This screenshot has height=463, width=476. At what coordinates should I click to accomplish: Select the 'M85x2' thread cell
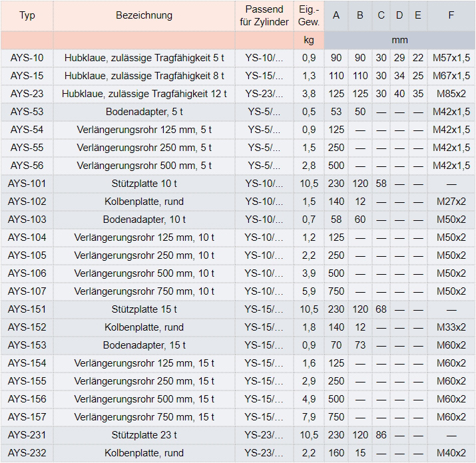point(451,94)
